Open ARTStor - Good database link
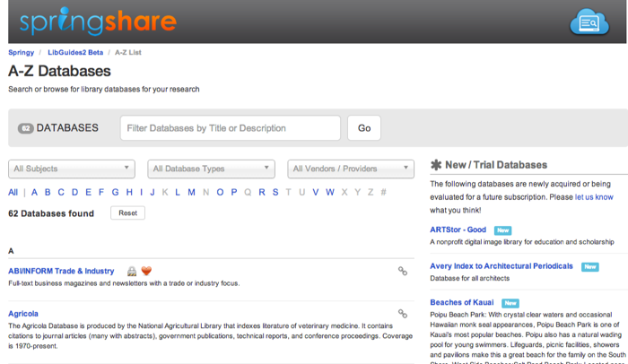628x364 pixels. pos(458,230)
